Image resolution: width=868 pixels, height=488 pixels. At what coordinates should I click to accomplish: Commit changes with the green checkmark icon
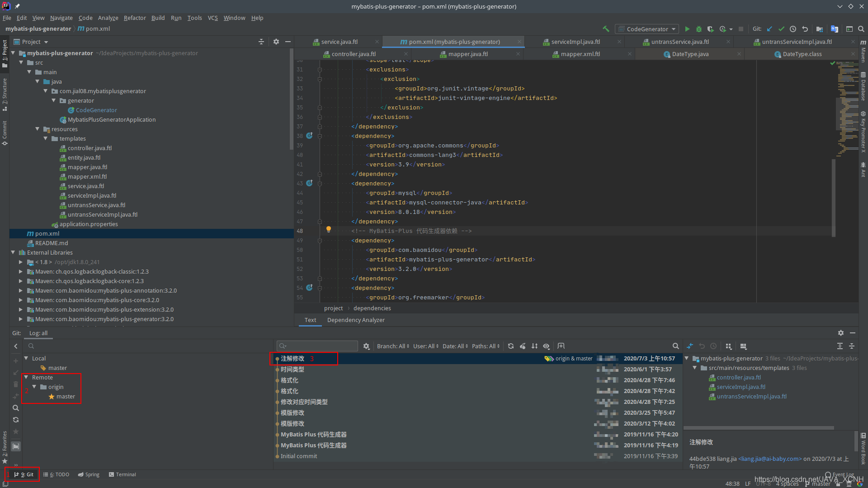tap(781, 29)
